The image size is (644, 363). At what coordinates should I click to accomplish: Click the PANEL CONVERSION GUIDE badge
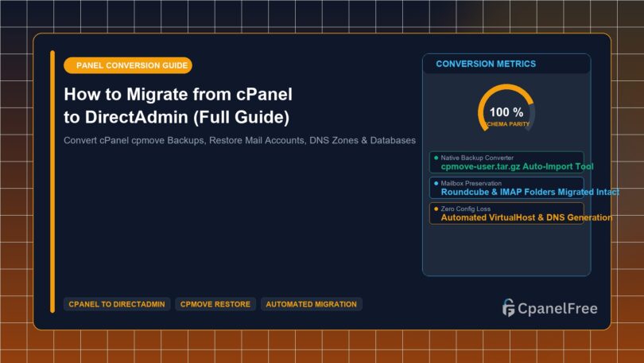point(128,65)
